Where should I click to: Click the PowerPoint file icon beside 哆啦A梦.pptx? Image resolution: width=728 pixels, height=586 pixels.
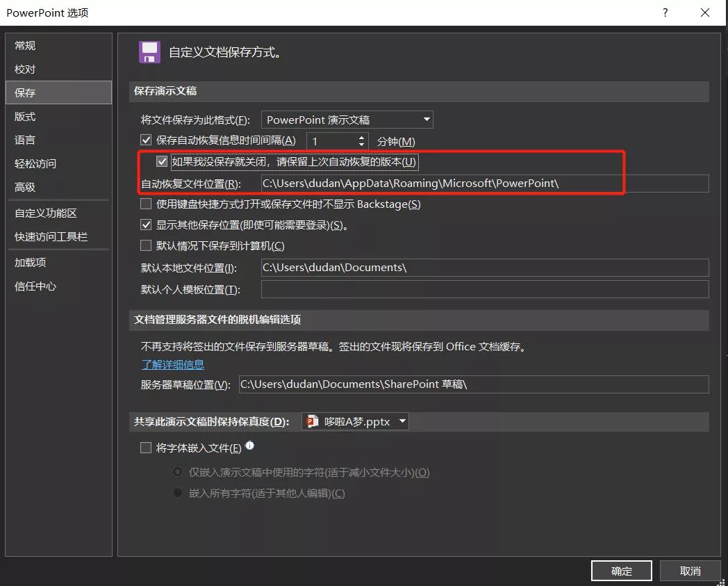coord(310,421)
